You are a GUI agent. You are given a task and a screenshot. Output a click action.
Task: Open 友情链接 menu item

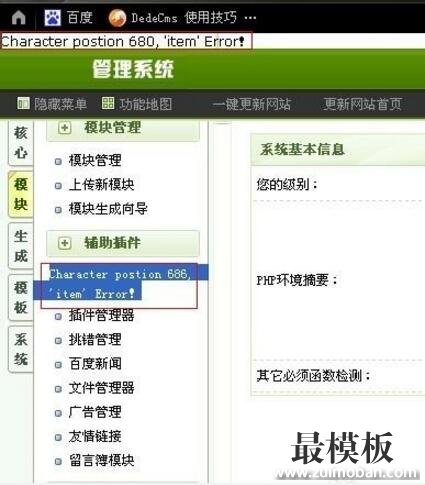pos(95,436)
